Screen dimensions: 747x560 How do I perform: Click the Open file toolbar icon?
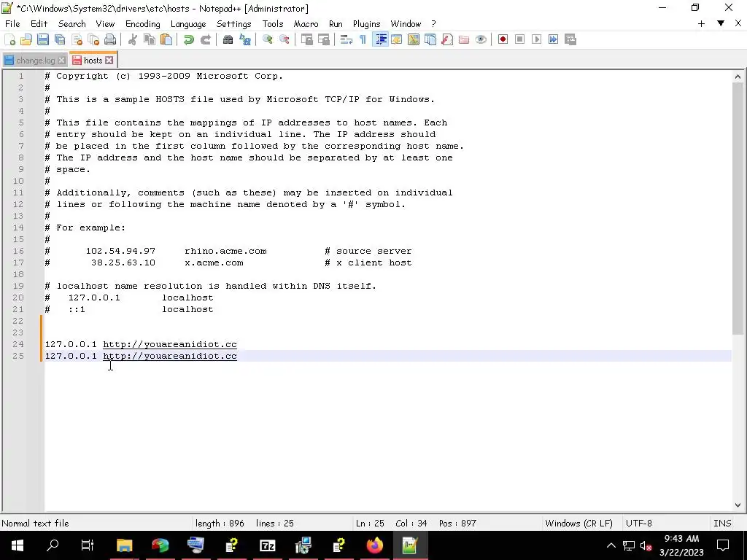click(26, 39)
